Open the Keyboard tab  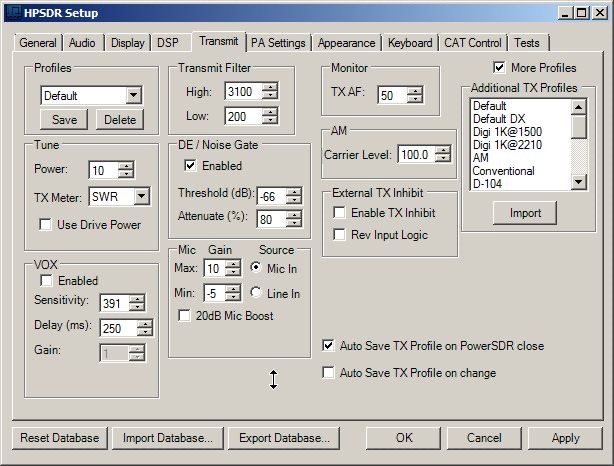click(x=410, y=43)
